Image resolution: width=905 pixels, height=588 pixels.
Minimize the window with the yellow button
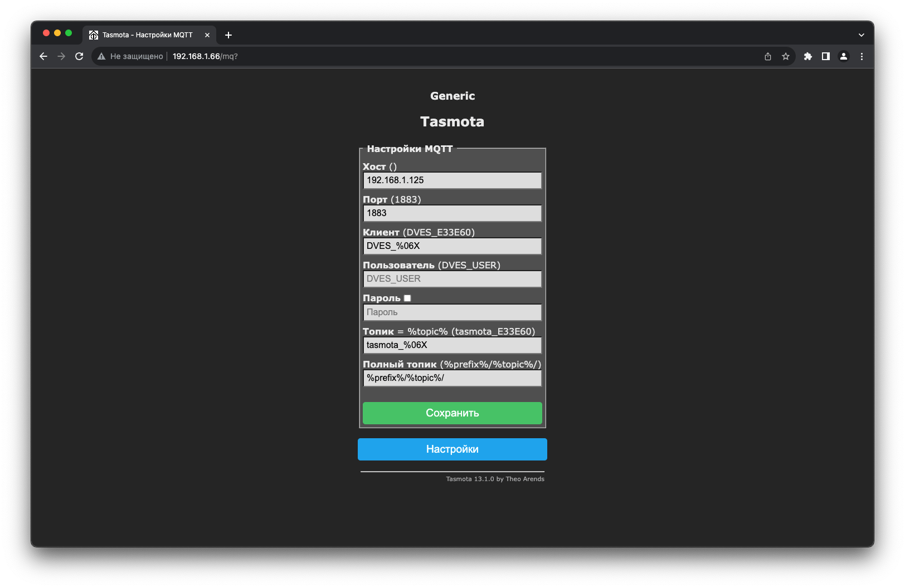click(x=57, y=33)
